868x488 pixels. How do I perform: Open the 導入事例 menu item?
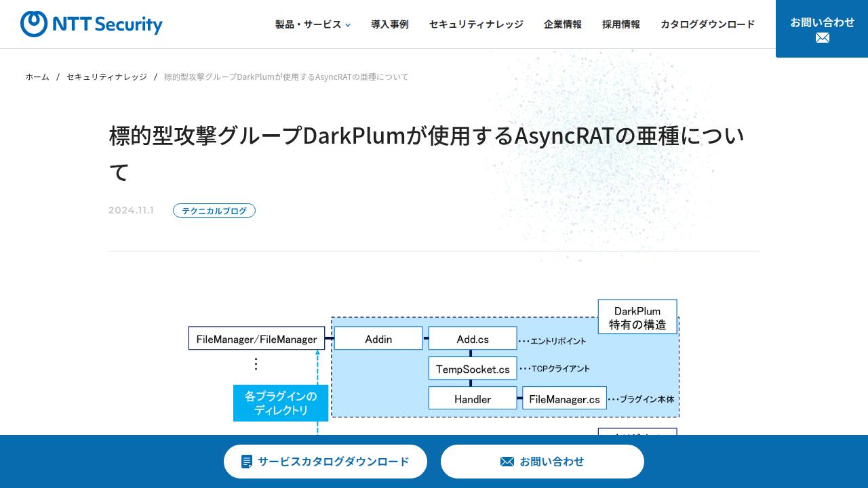click(390, 24)
